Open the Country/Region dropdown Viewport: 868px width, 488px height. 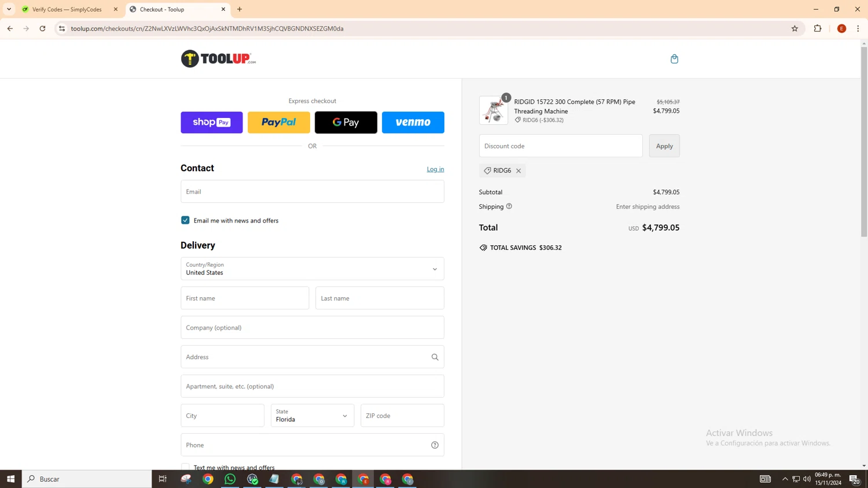pyautogui.click(x=312, y=269)
